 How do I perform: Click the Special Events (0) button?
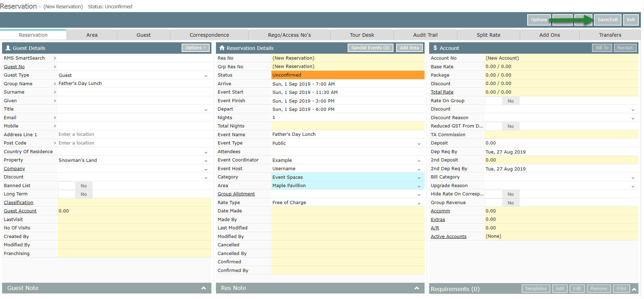click(370, 48)
